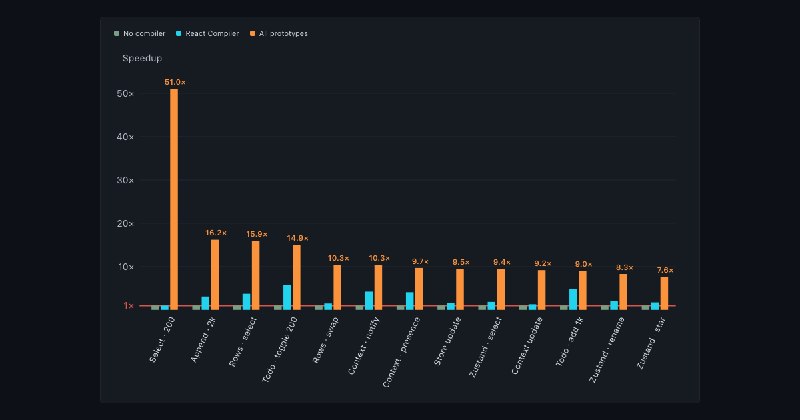Click the Speedup axis title

(x=142, y=58)
